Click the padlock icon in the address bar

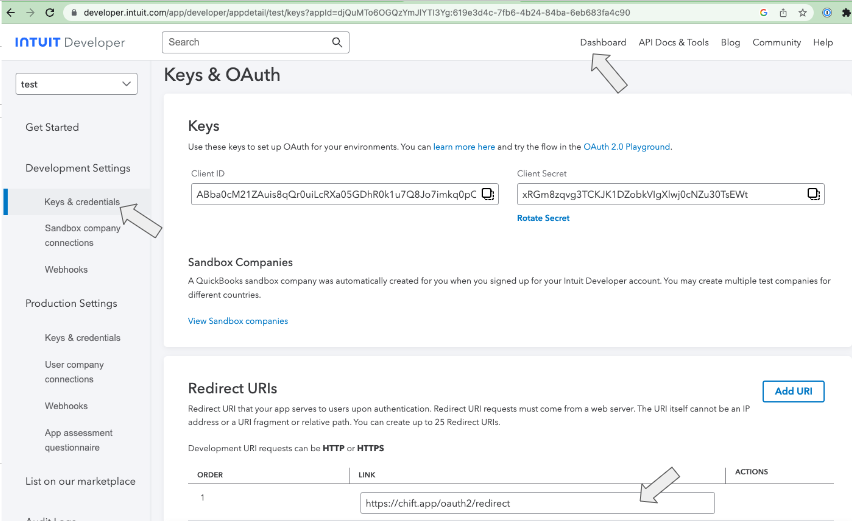74,12
